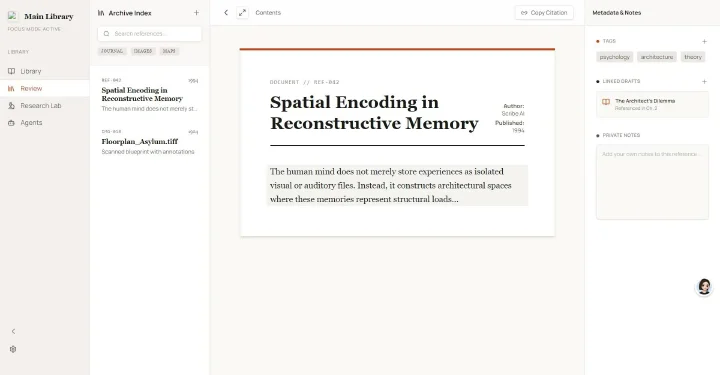Click Scanned blueprint with annotations text
The image size is (720, 375).
148,151
